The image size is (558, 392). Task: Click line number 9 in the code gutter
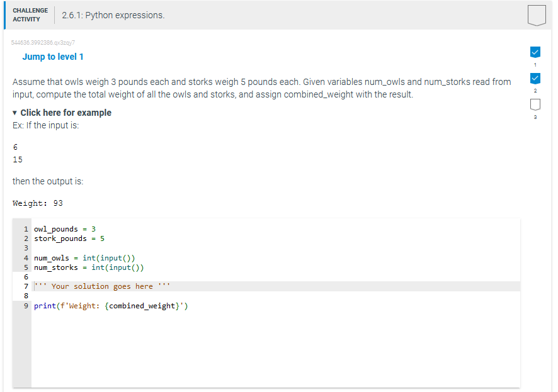pyautogui.click(x=25, y=306)
